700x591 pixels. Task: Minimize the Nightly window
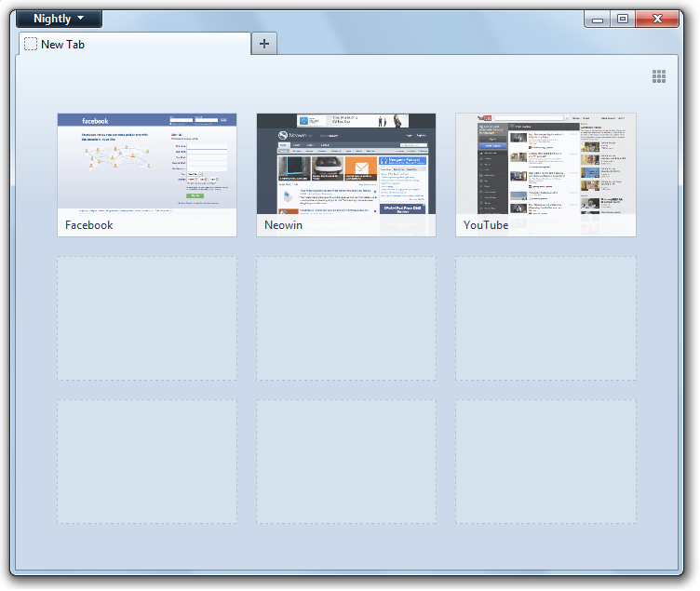[x=598, y=20]
